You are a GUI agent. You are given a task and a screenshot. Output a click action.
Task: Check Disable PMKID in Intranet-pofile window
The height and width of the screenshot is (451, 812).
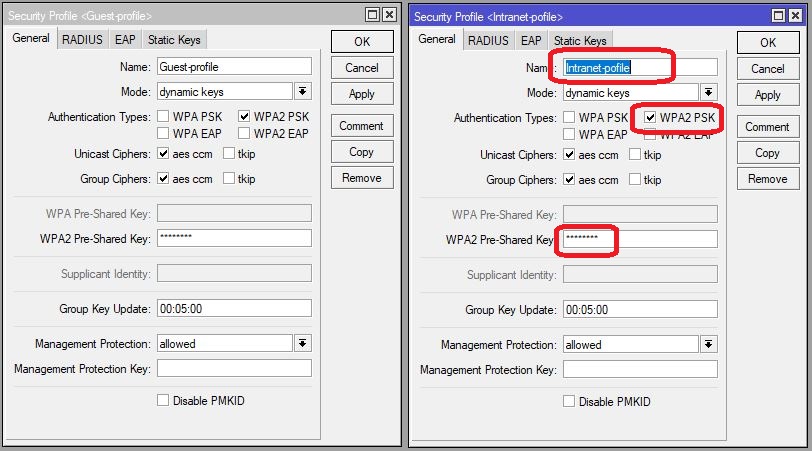click(569, 401)
